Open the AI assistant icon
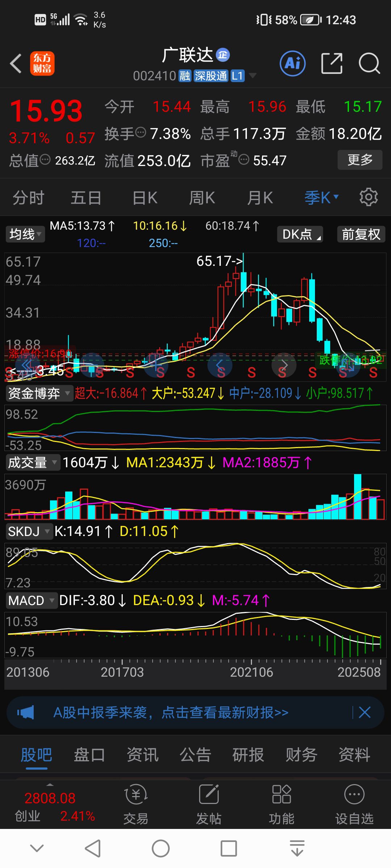 pos(293,64)
